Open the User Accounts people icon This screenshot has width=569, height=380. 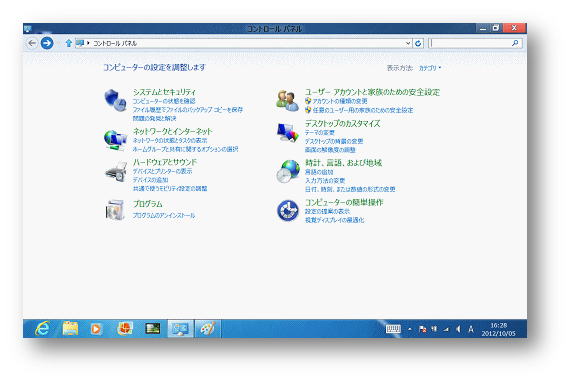coord(287,101)
